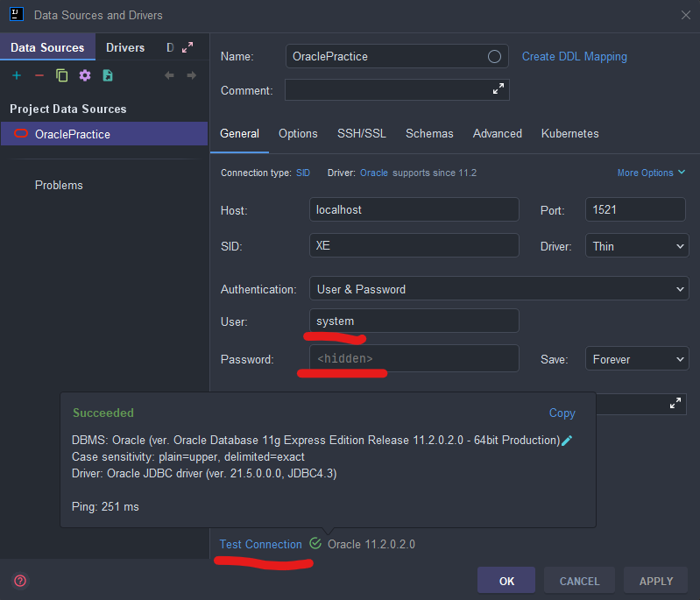The width and height of the screenshot is (700, 600).
Task: Expand the Comment field editor
Action: tap(498, 88)
